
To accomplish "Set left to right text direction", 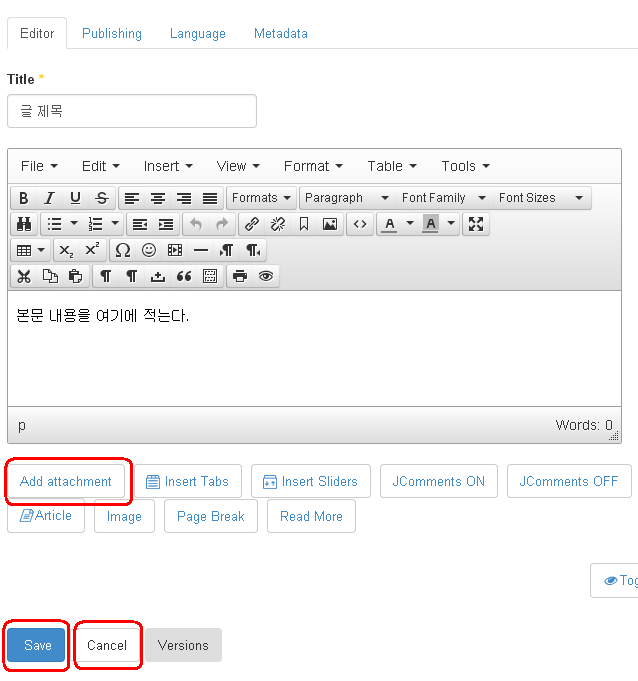I will (227, 250).
